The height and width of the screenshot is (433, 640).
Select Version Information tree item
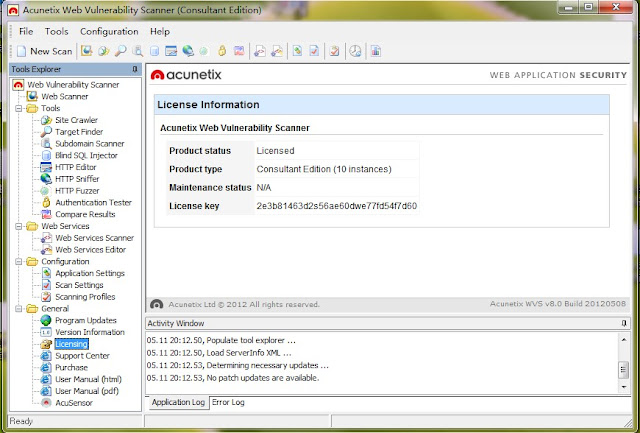[90, 333]
